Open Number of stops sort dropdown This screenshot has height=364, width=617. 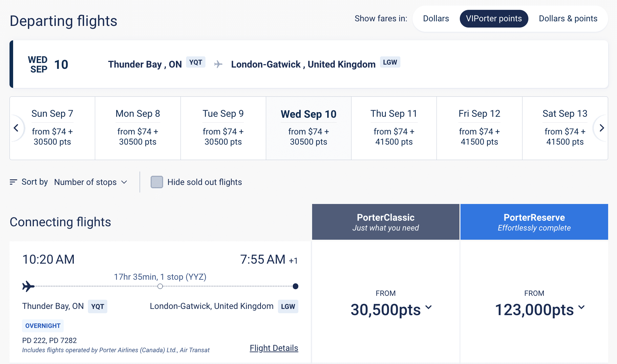click(91, 182)
